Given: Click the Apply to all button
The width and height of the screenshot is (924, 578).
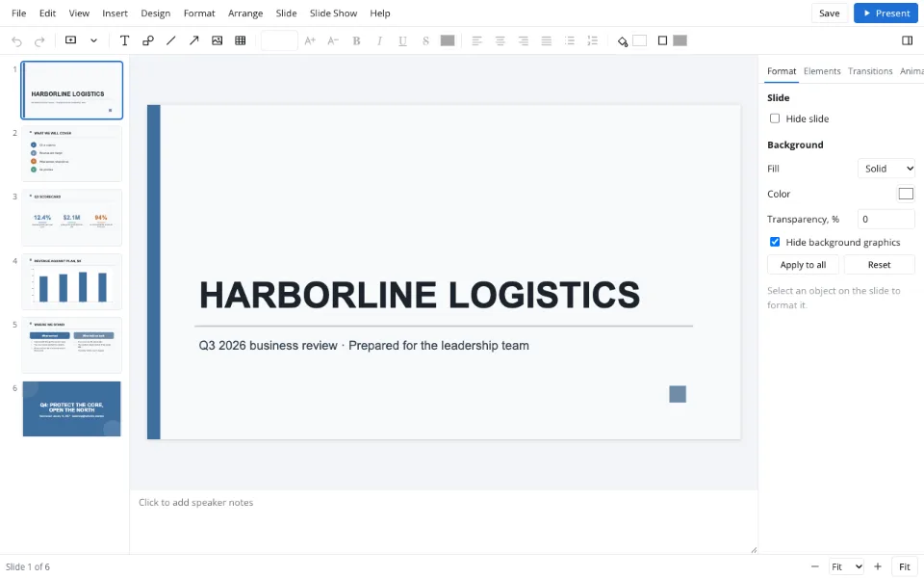Looking at the screenshot, I should click(x=803, y=265).
